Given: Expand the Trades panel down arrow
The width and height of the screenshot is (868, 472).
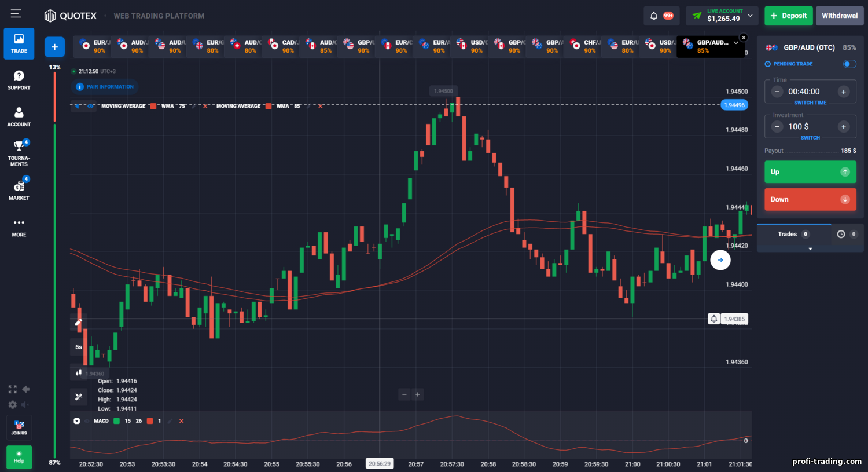Looking at the screenshot, I should pos(810,248).
